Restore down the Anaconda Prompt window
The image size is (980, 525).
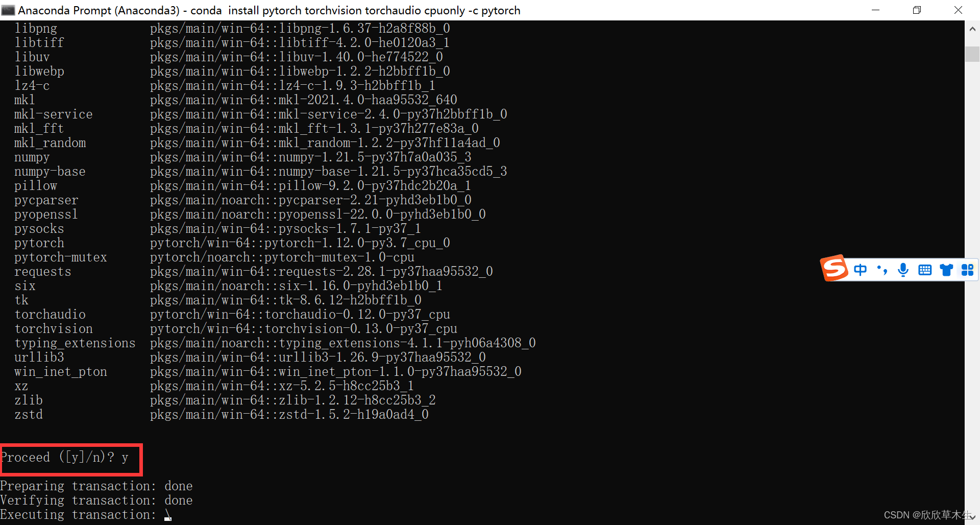(x=917, y=10)
